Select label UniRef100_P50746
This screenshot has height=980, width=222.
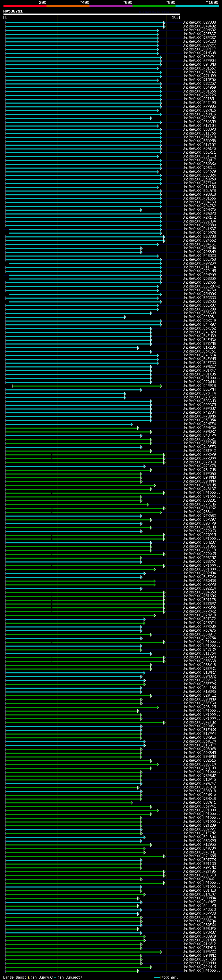[199, 72]
